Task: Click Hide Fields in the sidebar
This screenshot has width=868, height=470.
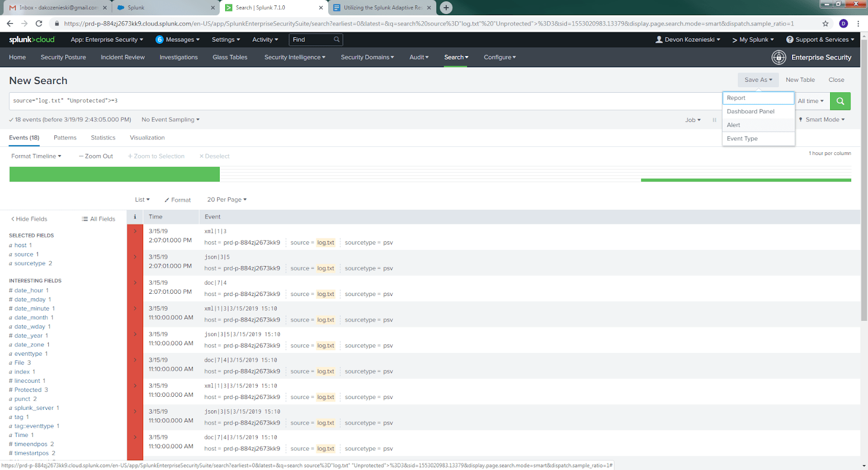Action: [x=29, y=219]
